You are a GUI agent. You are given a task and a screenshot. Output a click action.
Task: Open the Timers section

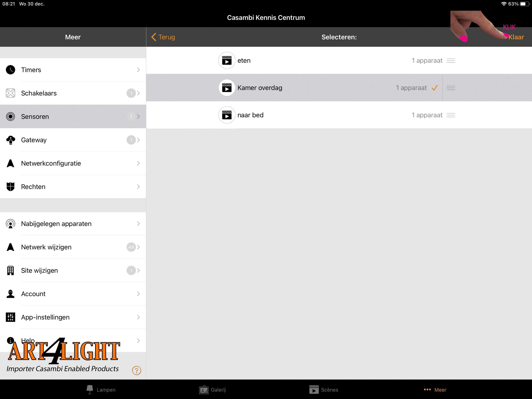[x=73, y=70]
